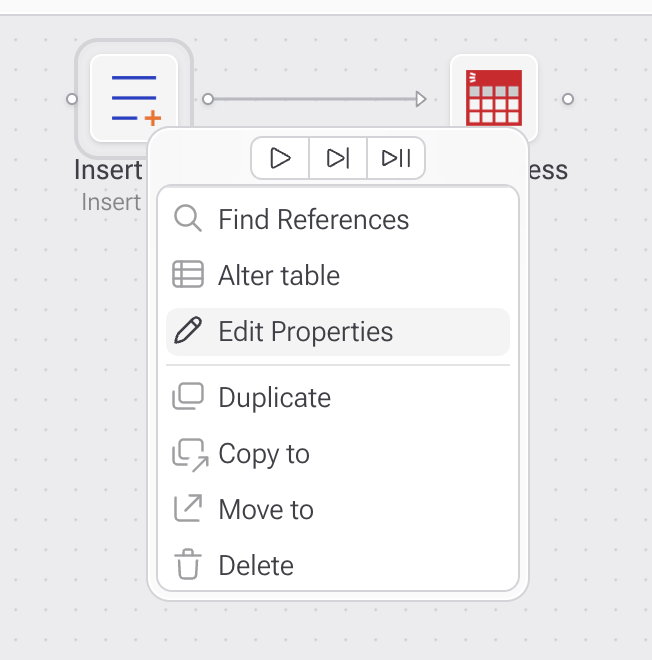Click the input port left of Insert node
The height and width of the screenshot is (660, 652).
71,99
